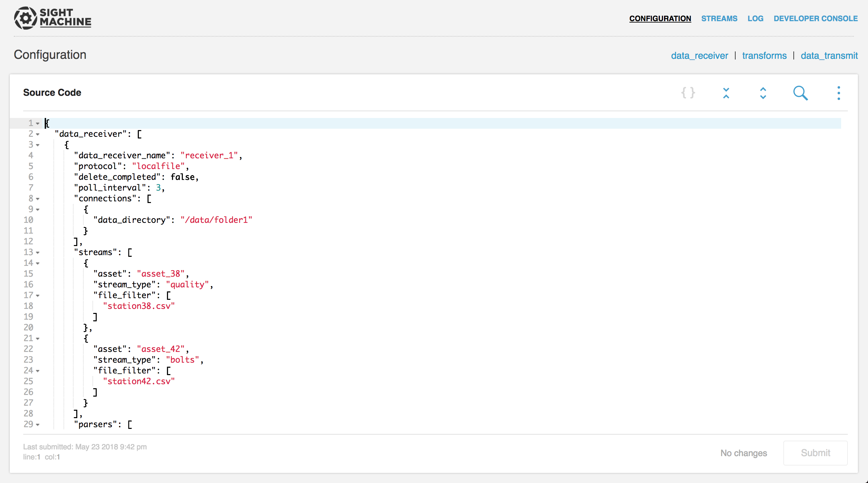This screenshot has width=868, height=483.
Task: Collapse the streams array on line 13
Action: tap(38, 252)
